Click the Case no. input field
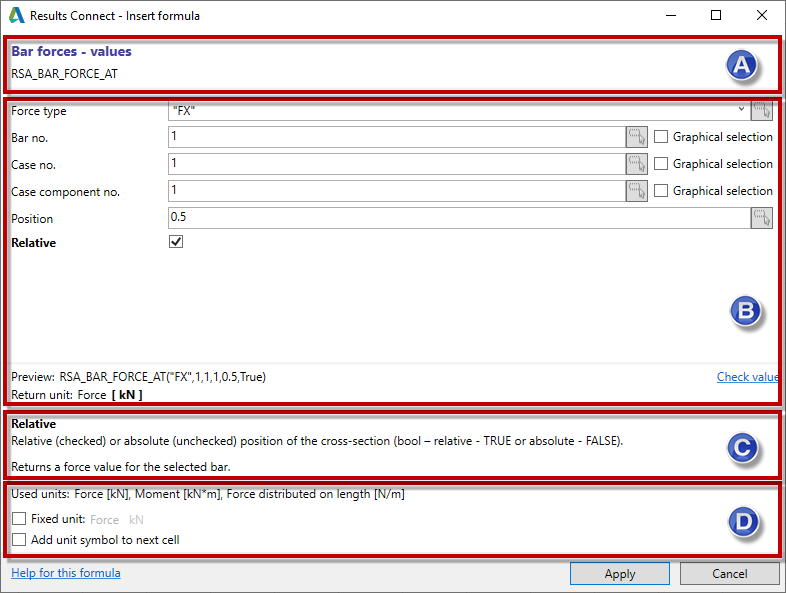 coord(397,164)
